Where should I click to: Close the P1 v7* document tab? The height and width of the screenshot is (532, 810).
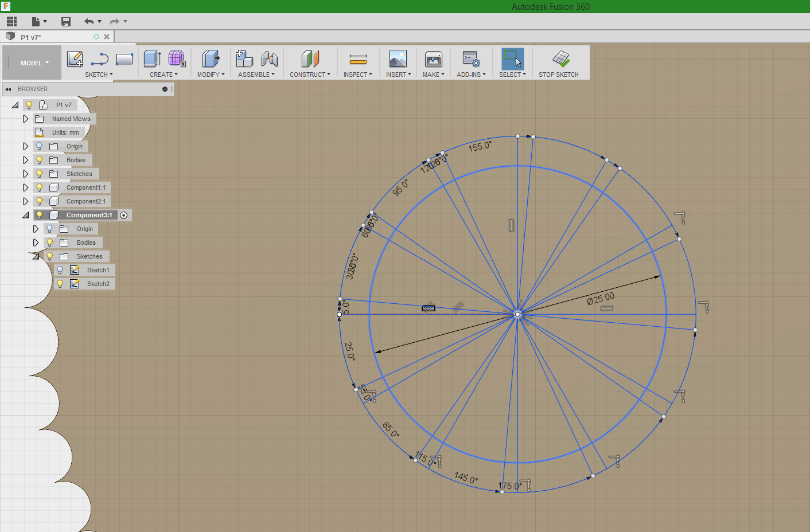107,37
